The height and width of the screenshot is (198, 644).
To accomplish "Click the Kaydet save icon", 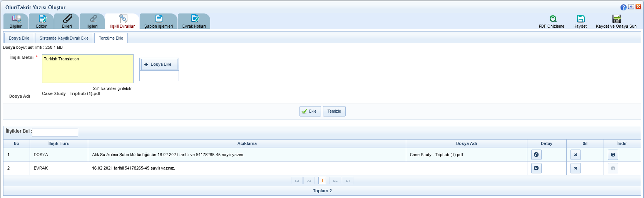I will [580, 19].
